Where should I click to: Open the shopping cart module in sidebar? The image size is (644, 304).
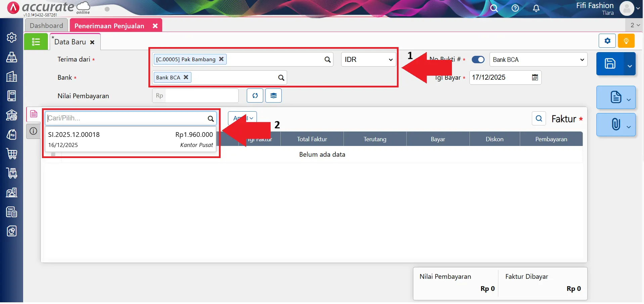[x=12, y=154]
